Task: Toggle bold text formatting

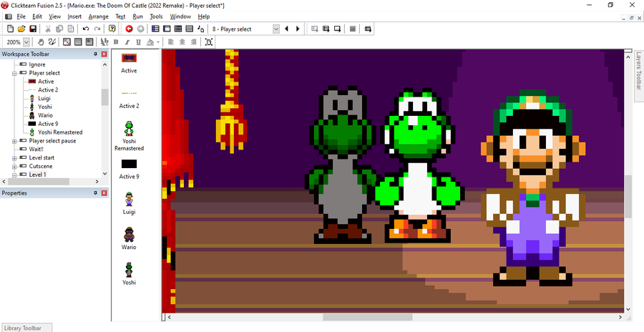Action: pos(116,42)
